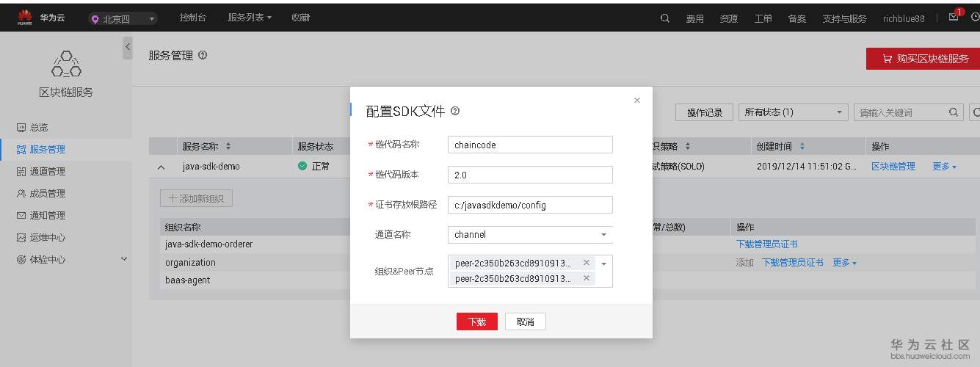
Task: Open the 区块链管理 link
Action: (x=893, y=167)
